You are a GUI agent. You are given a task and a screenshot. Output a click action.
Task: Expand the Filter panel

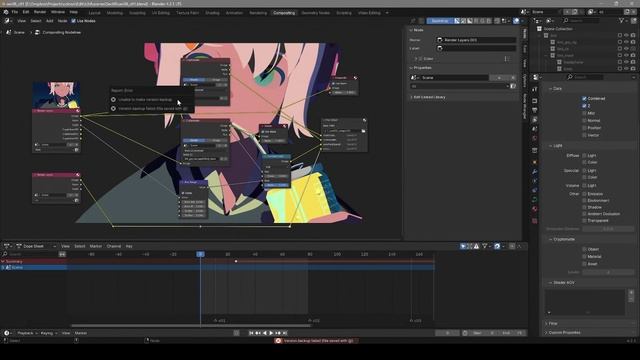(551, 323)
